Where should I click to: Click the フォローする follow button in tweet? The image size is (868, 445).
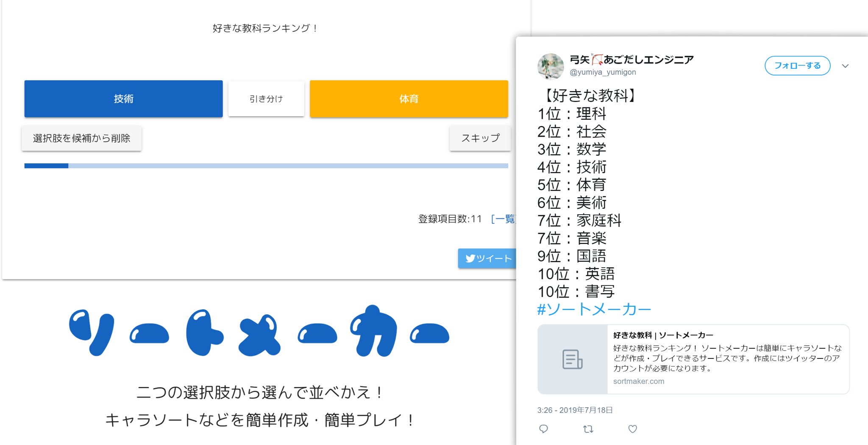797,66
